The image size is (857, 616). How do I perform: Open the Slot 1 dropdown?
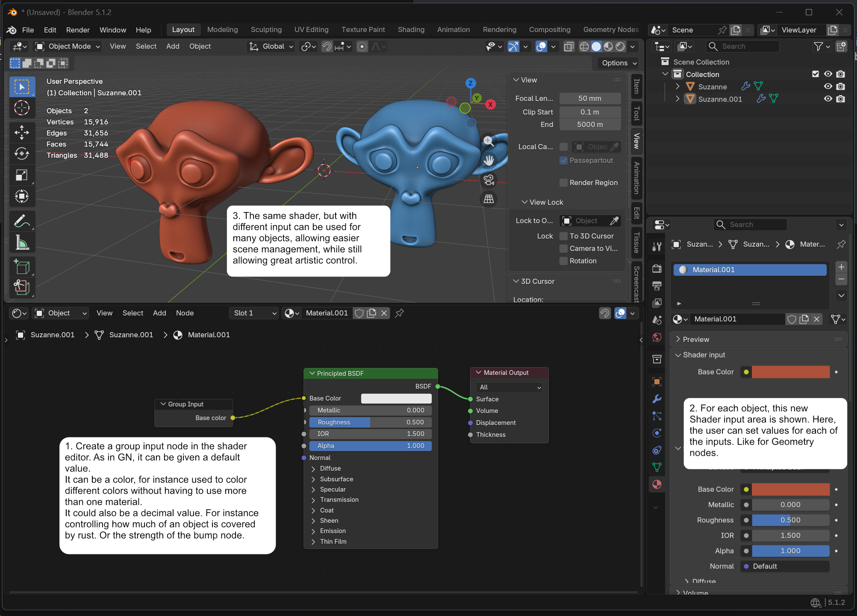pos(254,313)
